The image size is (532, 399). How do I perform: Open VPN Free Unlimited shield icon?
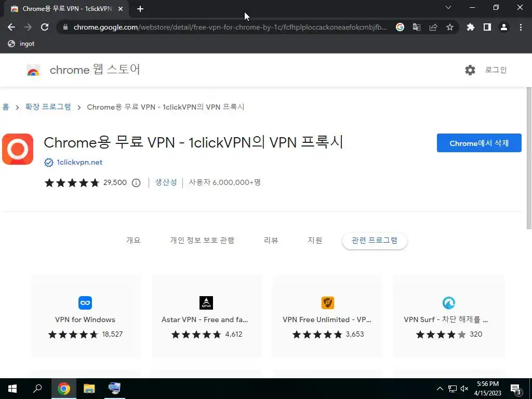coord(328,303)
